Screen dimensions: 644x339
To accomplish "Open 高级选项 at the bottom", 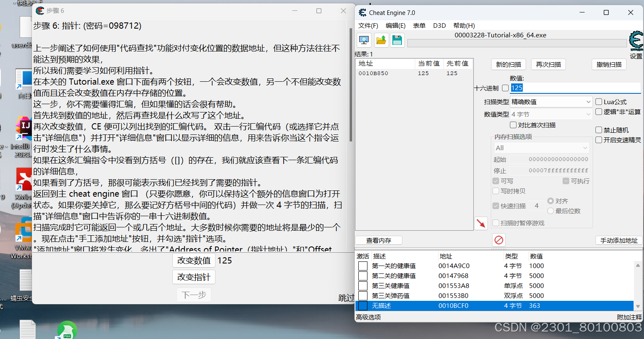I will [368, 317].
